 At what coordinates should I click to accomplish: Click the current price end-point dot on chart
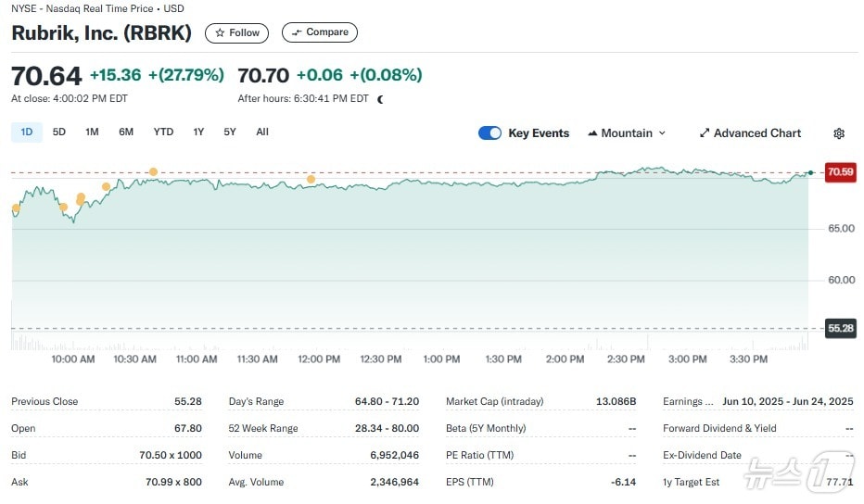pyautogui.click(x=810, y=172)
